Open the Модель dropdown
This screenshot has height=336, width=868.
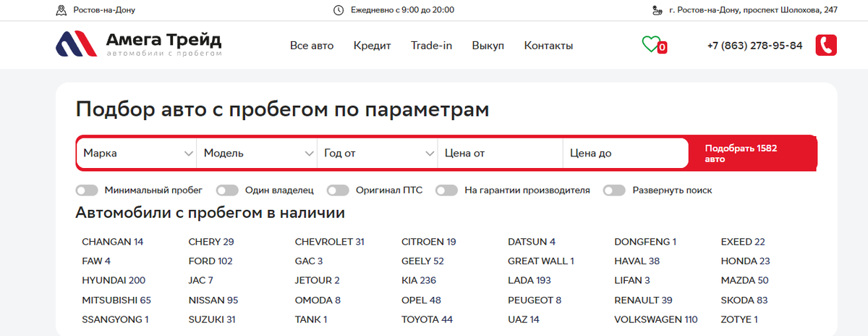coord(257,154)
